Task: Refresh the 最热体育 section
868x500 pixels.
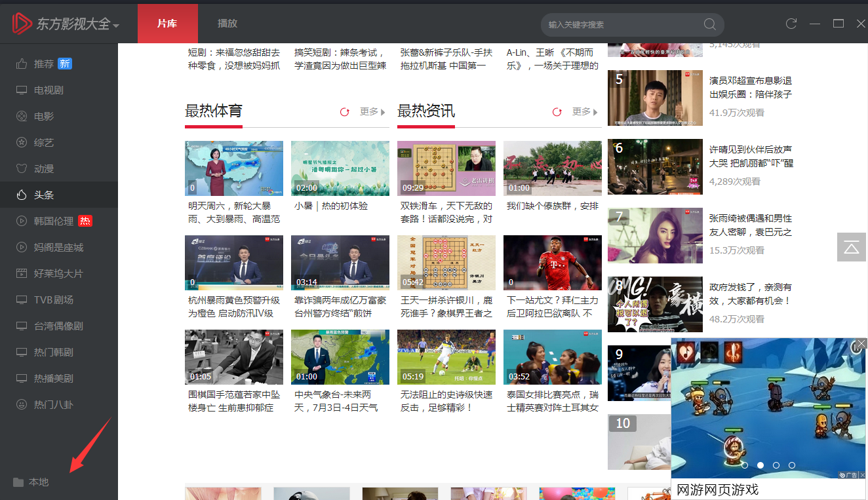Action: tap(344, 112)
